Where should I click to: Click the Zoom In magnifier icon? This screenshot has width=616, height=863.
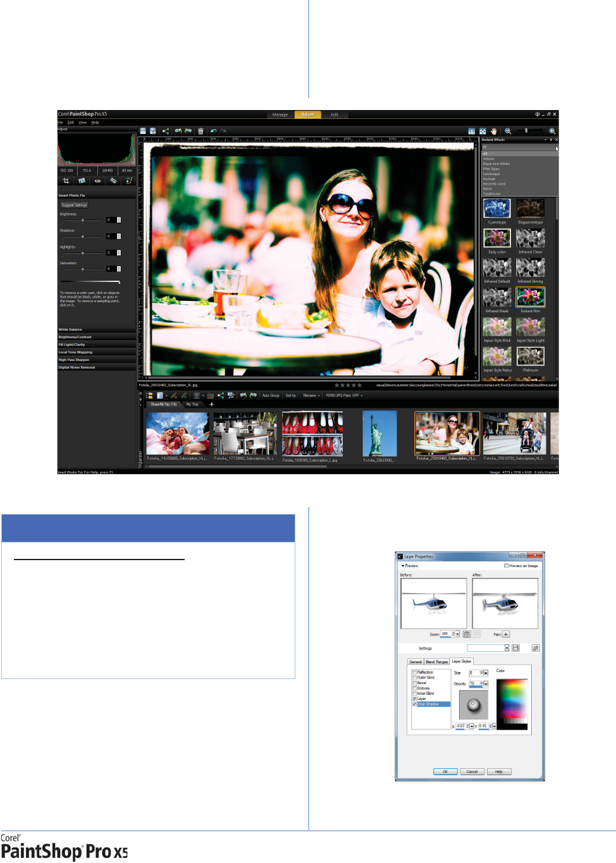pyautogui.click(x=552, y=131)
